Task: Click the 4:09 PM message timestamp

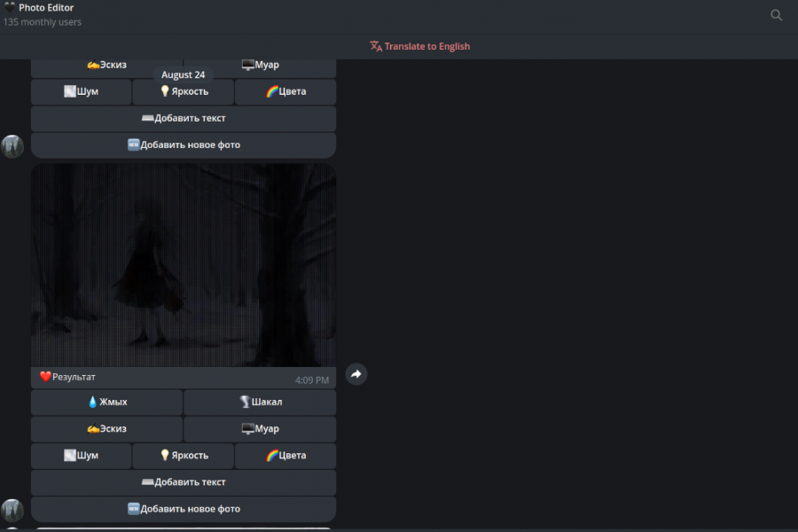Action: (312, 380)
